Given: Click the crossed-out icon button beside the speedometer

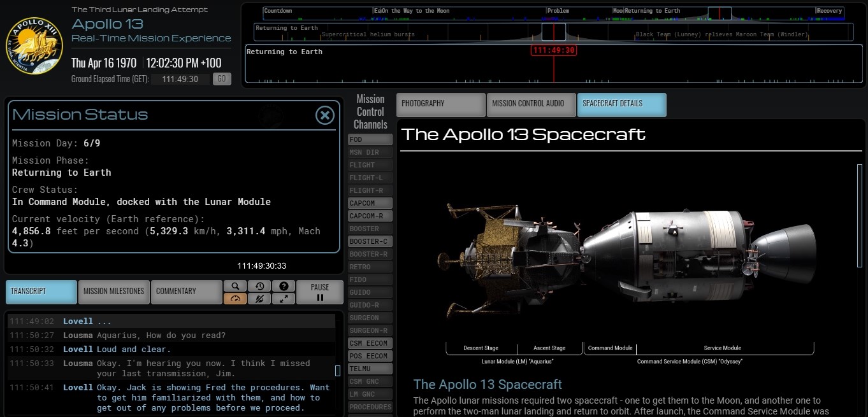Looking at the screenshot, I should coord(259,298).
